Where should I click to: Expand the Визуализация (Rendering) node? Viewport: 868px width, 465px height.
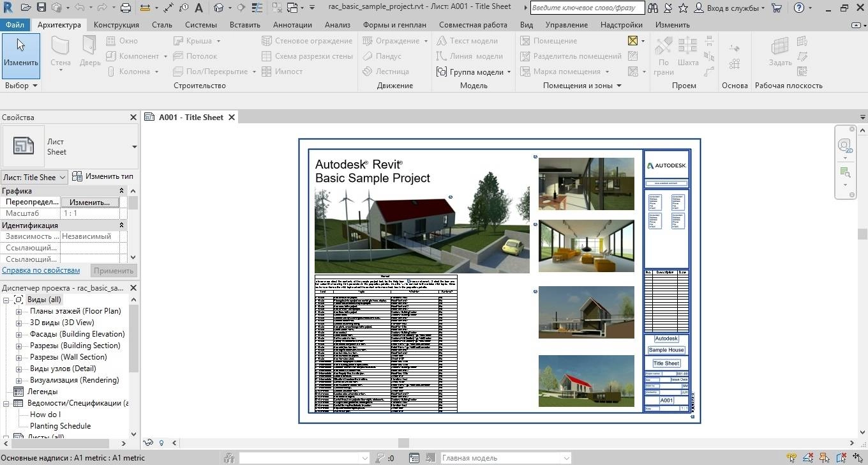(19, 381)
